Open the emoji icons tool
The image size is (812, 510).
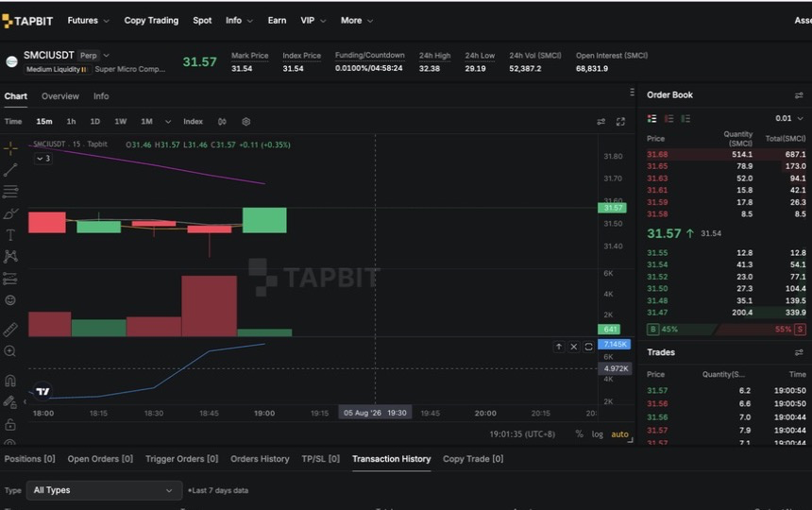point(10,300)
